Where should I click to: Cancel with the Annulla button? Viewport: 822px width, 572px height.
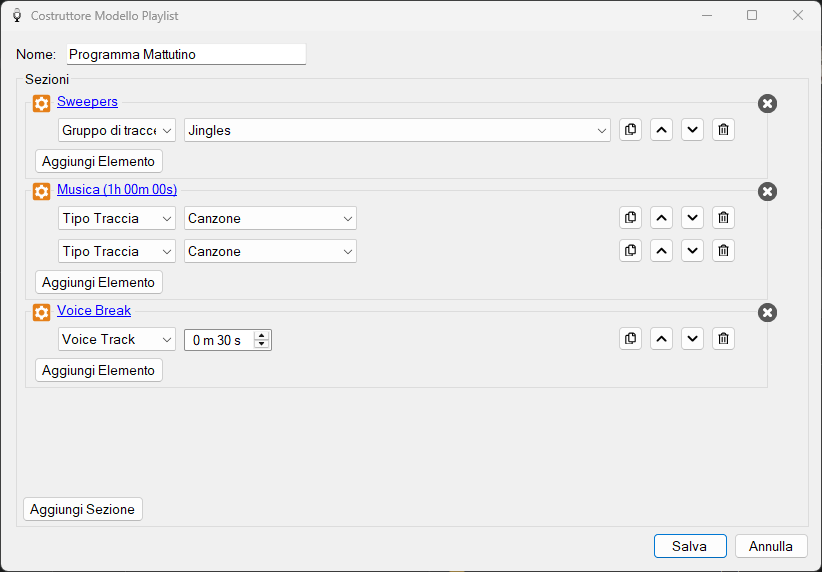coord(771,546)
